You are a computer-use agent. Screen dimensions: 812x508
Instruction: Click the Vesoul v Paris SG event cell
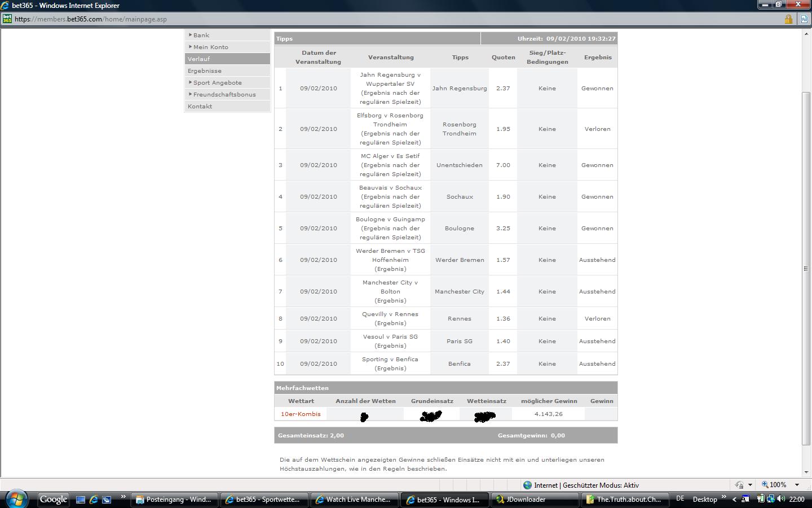pyautogui.click(x=390, y=341)
